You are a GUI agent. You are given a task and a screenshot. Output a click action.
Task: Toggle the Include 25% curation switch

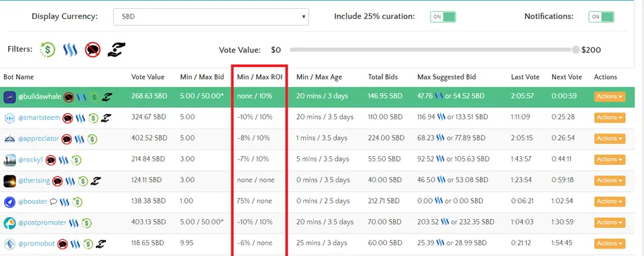(443, 17)
